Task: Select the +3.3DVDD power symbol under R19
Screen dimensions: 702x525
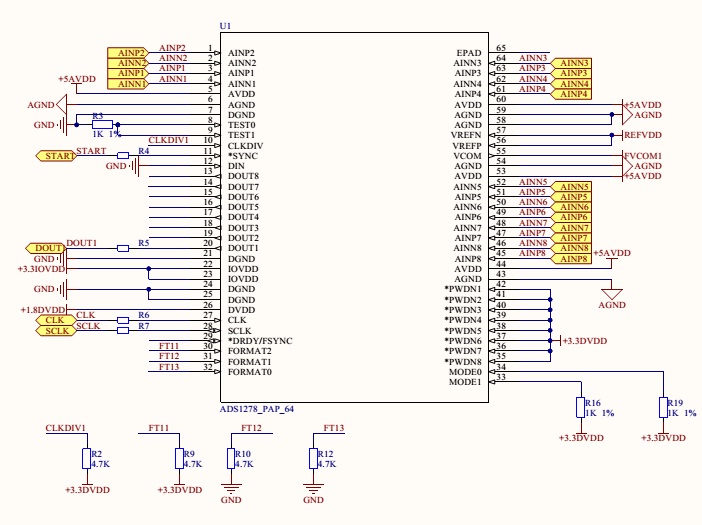Action: (663, 437)
